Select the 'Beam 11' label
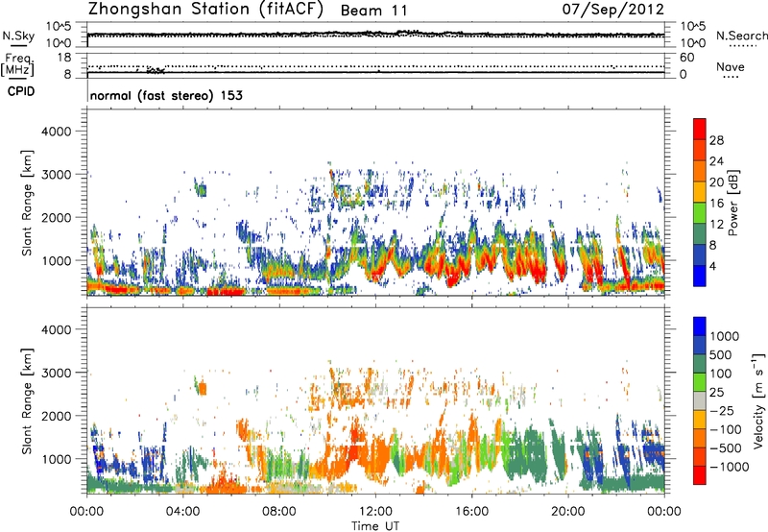The height and width of the screenshot is (532, 768). click(x=373, y=11)
